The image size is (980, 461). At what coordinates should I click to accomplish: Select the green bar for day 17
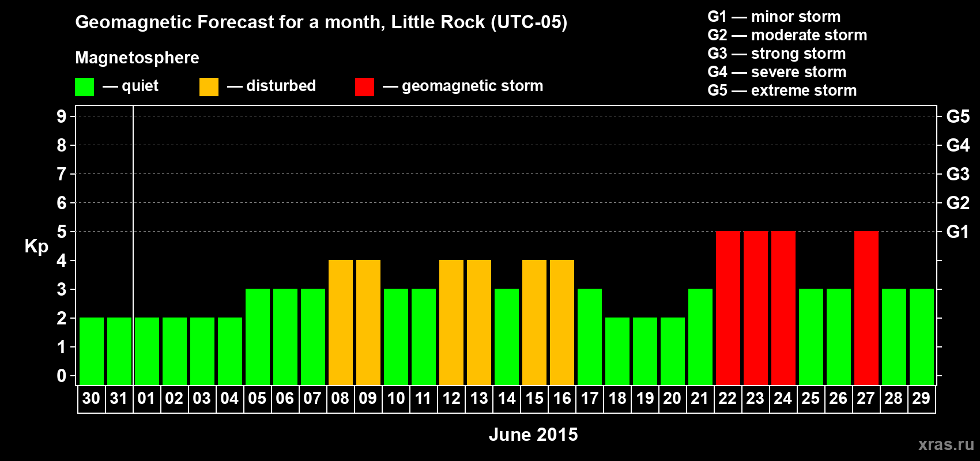[590, 337]
